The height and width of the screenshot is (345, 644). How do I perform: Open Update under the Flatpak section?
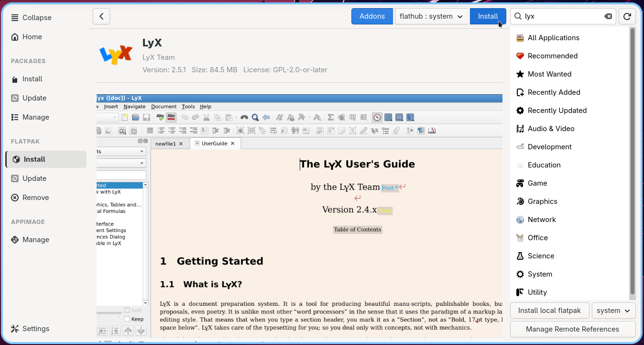pyautogui.click(x=46, y=178)
